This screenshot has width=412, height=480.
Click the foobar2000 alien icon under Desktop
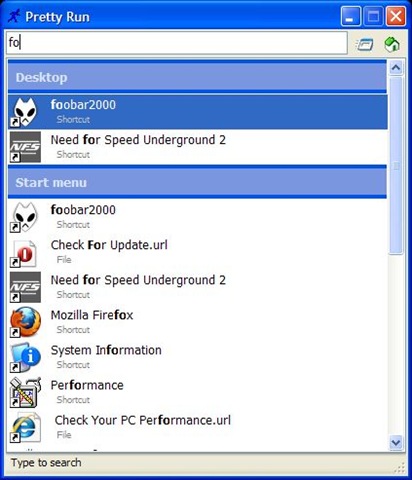25,112
